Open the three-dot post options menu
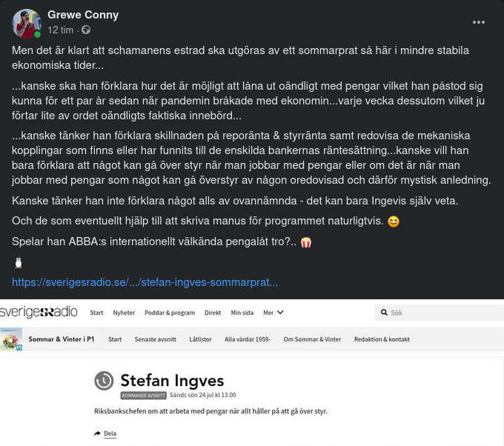The image size is (504, 446). 479,22
